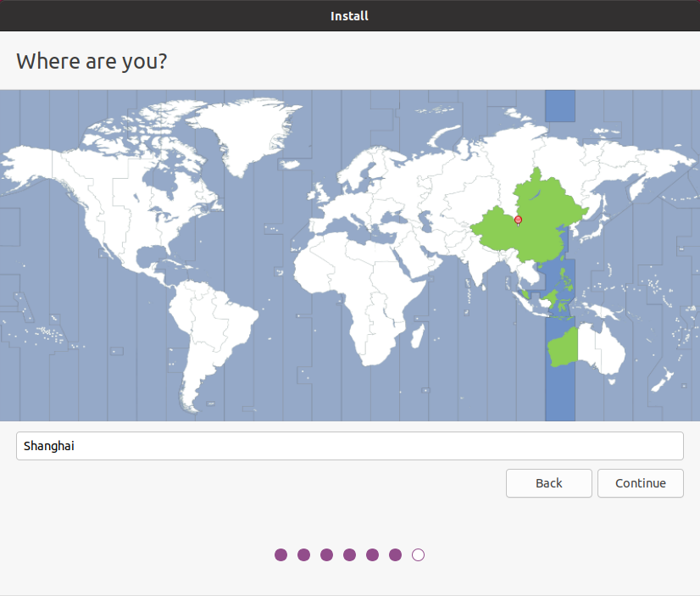Click green Western Australia region on map

(564, 347)
